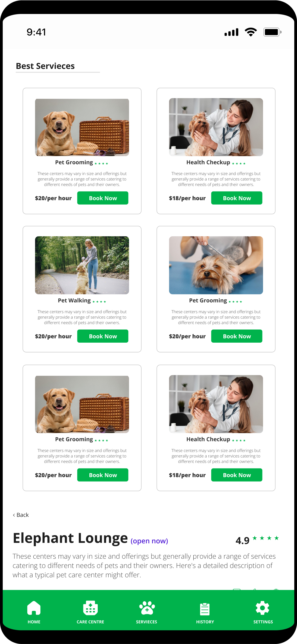297x644 pixels.
Task: Open the Yorkie combing grooming photo
Action: click(216, 265)
